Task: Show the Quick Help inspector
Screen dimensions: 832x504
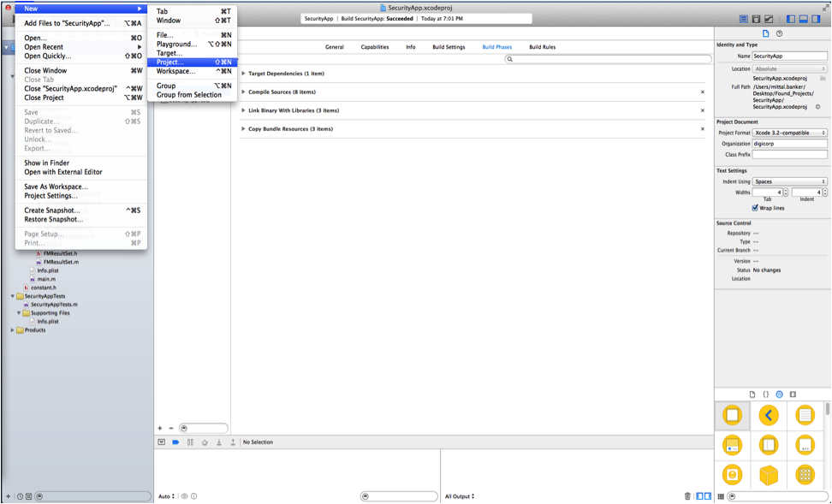Action: click(779, 33)
